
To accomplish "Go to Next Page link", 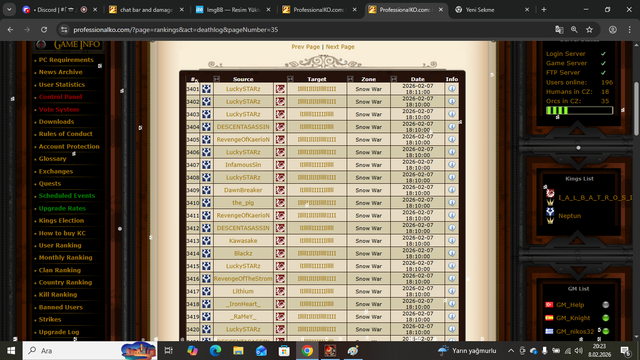I will click(340, 47).
